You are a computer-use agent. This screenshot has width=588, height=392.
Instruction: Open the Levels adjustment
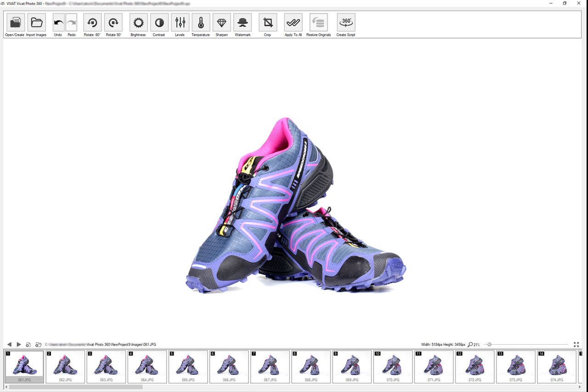click(x=180, y=23)
